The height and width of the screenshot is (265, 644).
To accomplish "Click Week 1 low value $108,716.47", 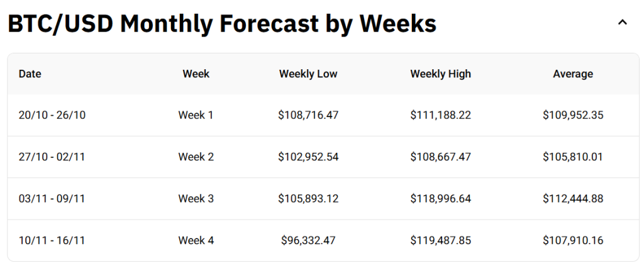I will pos(308,115).
